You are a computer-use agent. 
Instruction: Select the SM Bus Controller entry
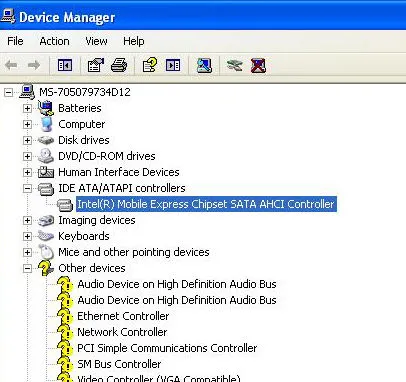119,364
